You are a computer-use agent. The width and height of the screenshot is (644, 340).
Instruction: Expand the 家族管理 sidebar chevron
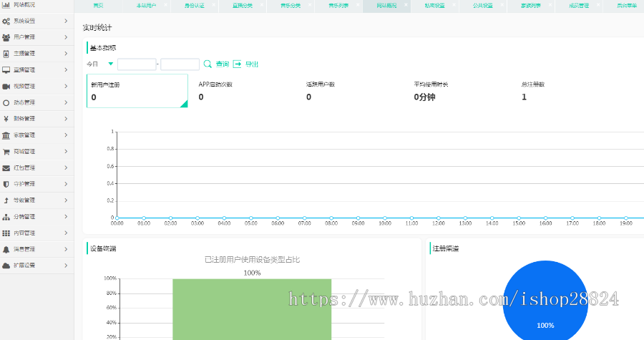(66, 135)
